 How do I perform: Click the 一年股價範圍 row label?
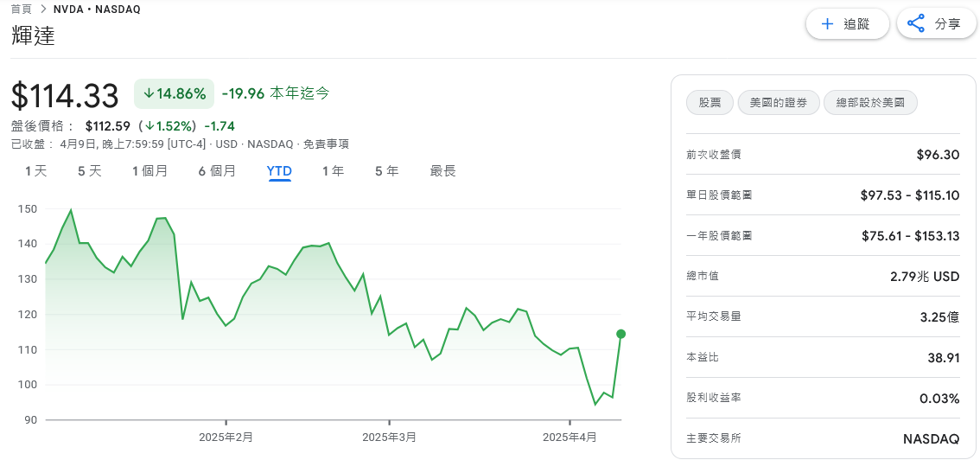[x=719, y=236]
